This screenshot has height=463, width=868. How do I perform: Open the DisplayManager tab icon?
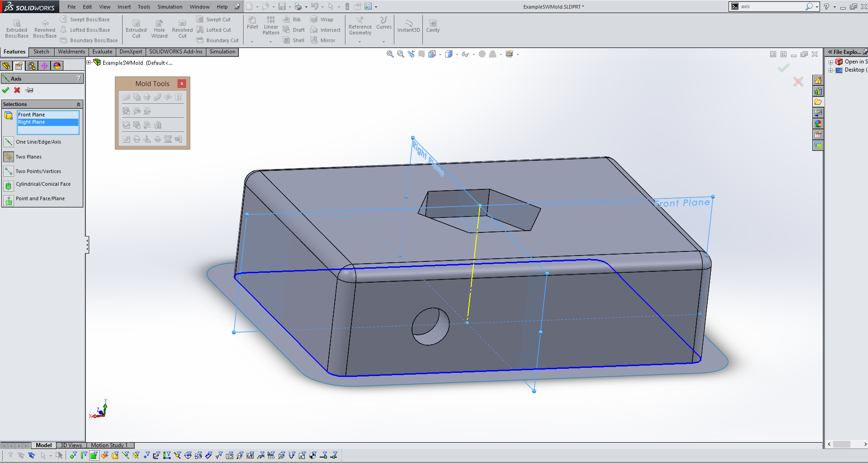[57, 66]
